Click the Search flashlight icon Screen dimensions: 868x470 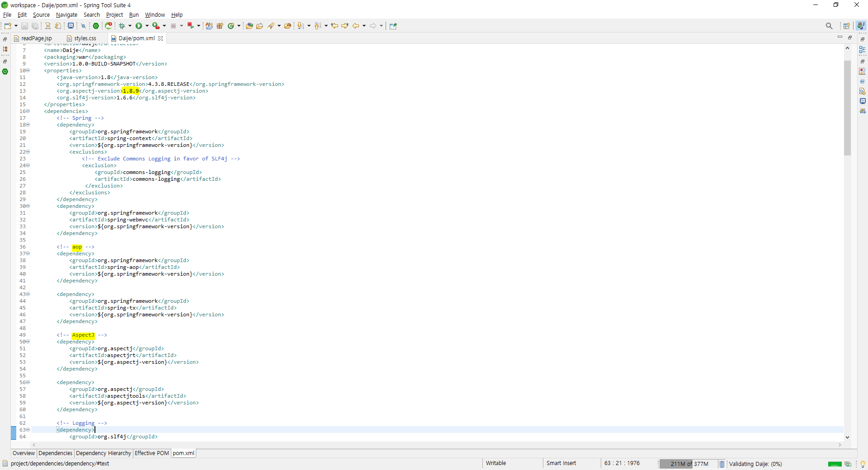(271, 26)
